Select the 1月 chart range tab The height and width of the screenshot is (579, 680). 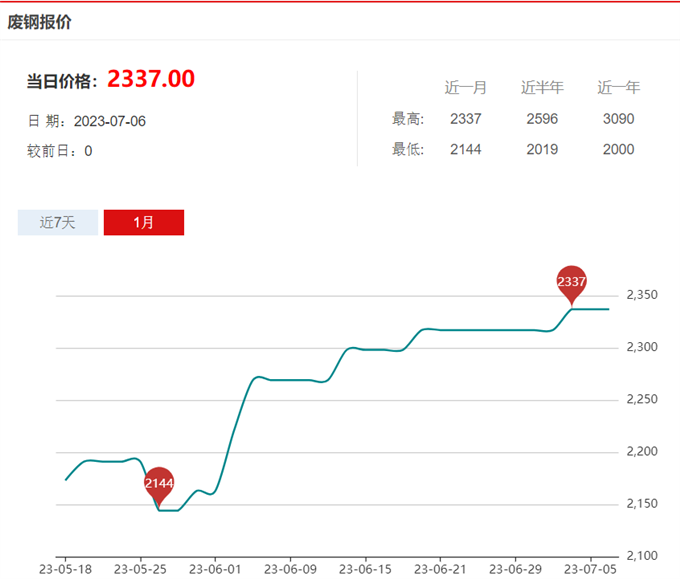pos(144,222)
